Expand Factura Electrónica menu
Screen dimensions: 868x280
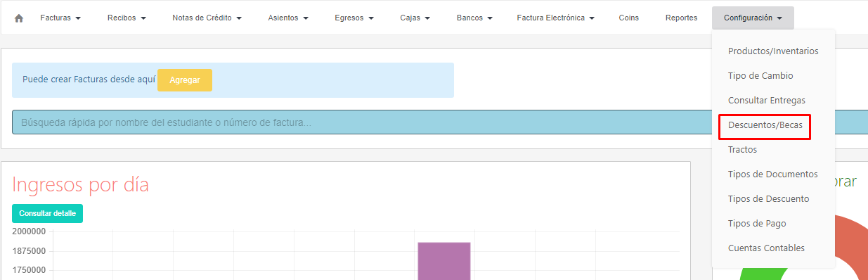[555, 18]
